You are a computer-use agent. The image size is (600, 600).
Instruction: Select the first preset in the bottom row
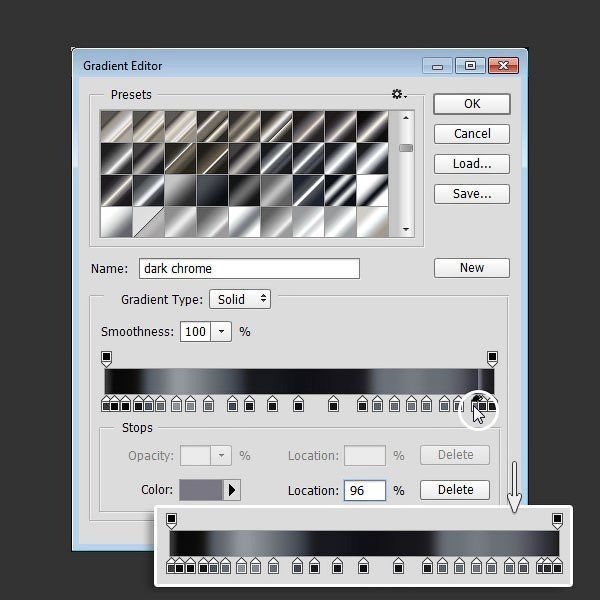(116, 222)
